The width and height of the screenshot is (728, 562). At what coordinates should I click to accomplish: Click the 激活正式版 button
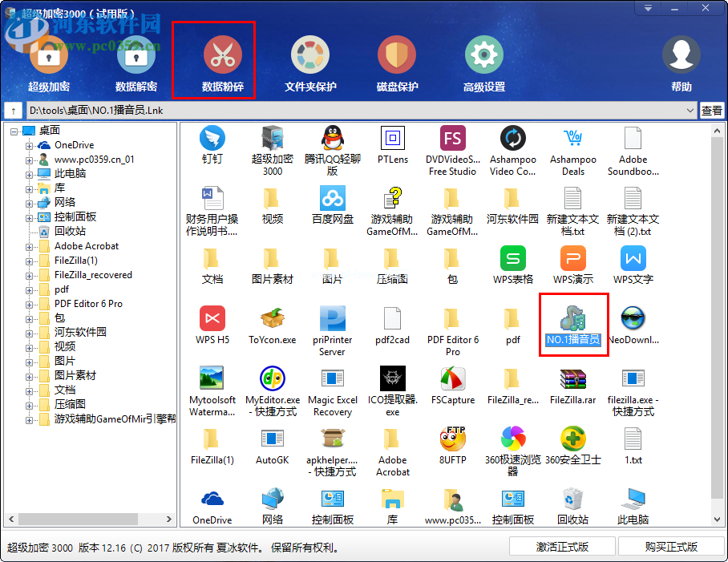(562, 547)
